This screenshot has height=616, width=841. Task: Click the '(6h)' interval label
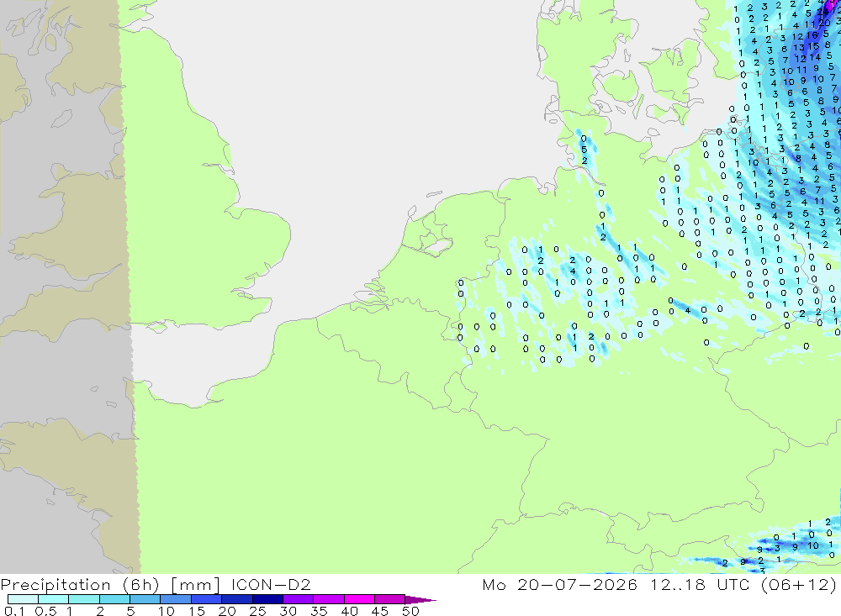(x=140, y=585)
